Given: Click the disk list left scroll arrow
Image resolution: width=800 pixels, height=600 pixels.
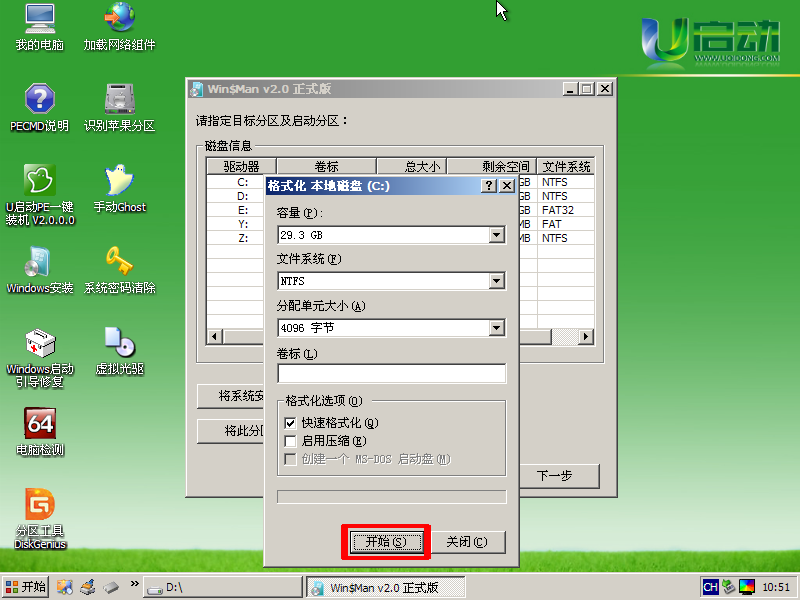Looking at the screenshot, I should pyautogui.click(x=214, y=337).
